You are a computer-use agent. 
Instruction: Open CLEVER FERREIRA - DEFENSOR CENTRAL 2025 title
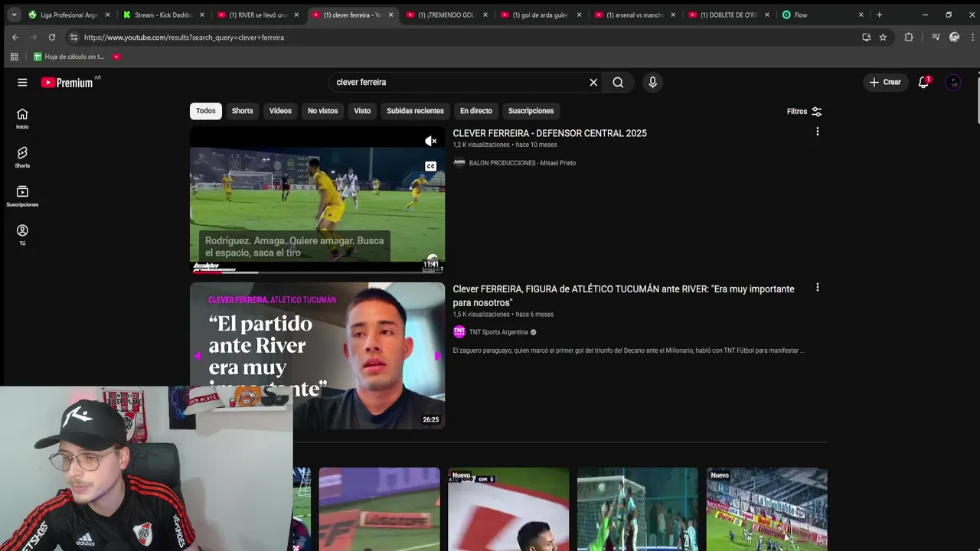coord(550,133)
